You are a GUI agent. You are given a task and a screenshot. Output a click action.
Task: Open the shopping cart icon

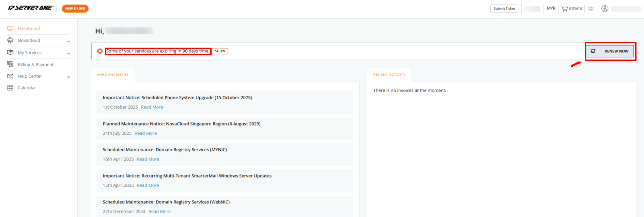tap(564, 9)
